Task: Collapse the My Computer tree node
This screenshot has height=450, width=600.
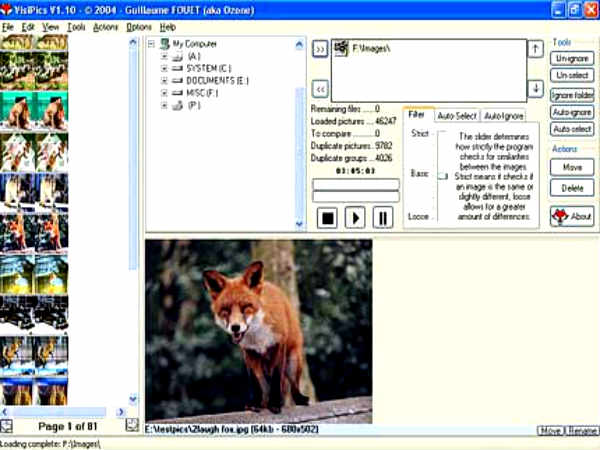Action: coord(151,45)
